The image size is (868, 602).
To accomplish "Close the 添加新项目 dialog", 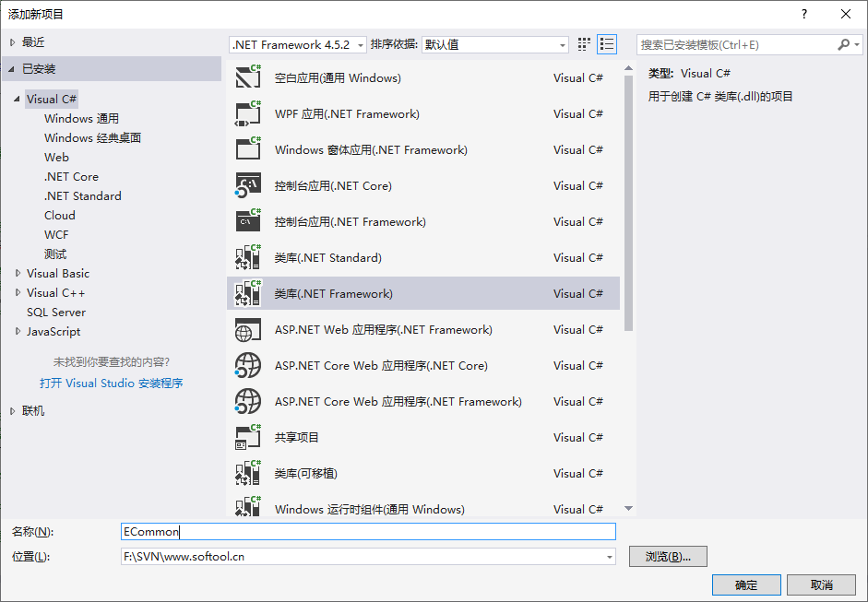I will pyautogui.click(x=846, y=15).
